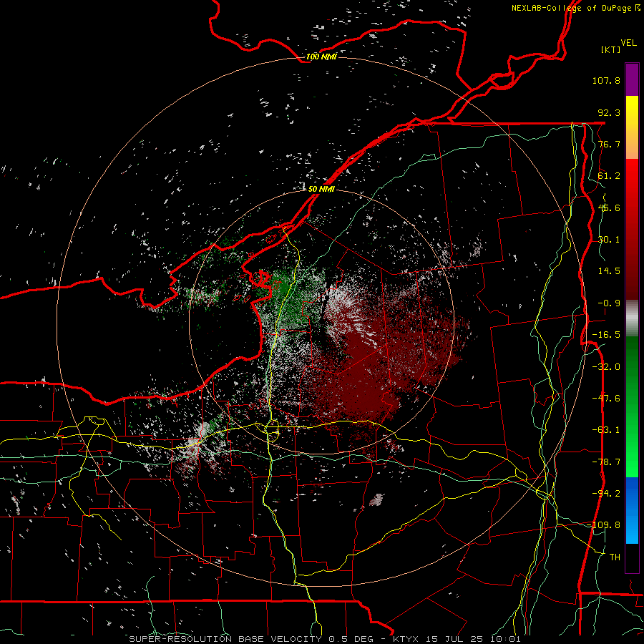The height and width of the screenshot is (644, 644).
Task: Click the 14.5 scale value
Action: [609, 271]
